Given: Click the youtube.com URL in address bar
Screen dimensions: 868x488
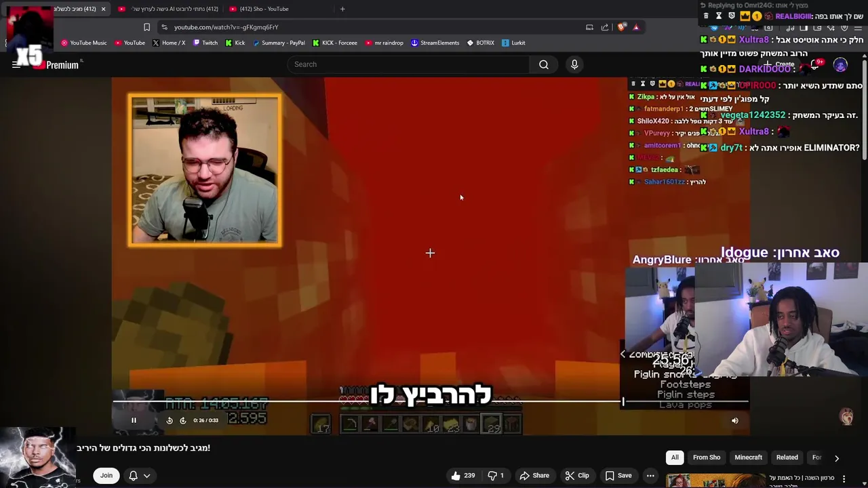Looking at the screenshot, I should pyautogui.click(x=226, y=27).
